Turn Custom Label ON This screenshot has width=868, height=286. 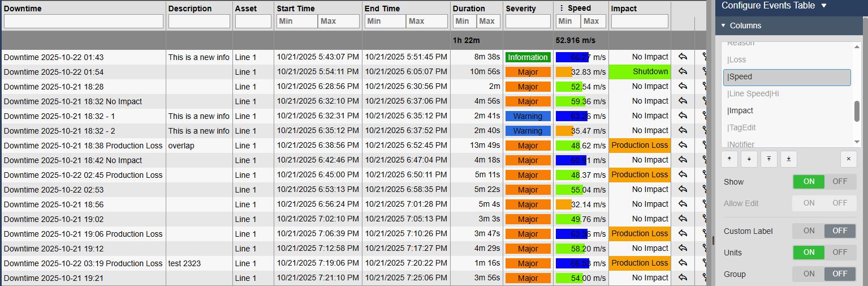click(809, 231)
